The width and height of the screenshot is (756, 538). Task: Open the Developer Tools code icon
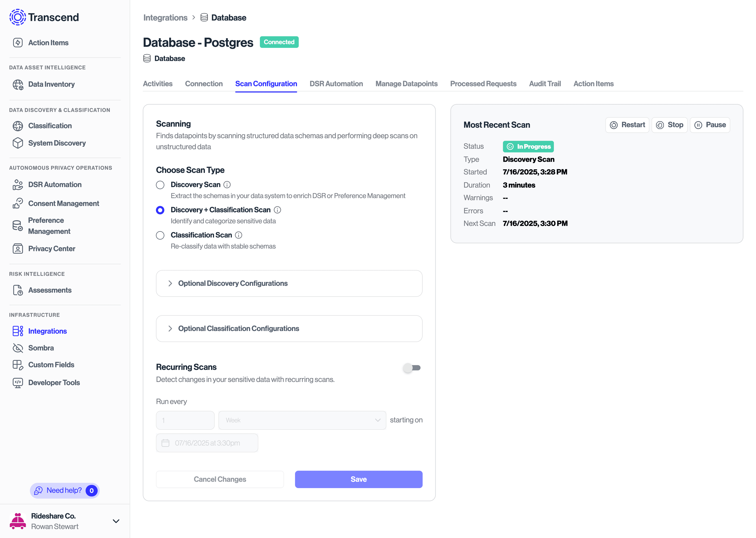pos(18,383)
